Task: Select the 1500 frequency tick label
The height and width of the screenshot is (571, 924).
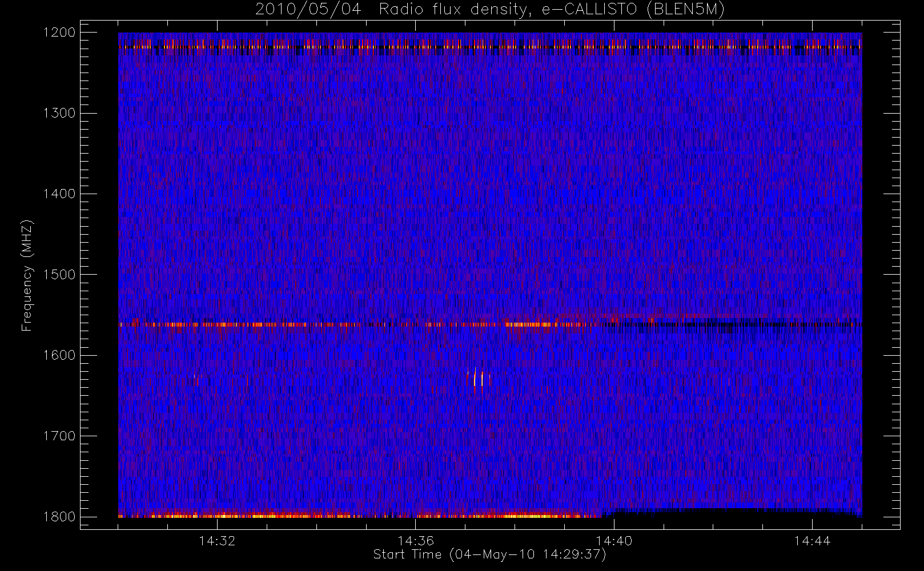Action: [59, 274]
